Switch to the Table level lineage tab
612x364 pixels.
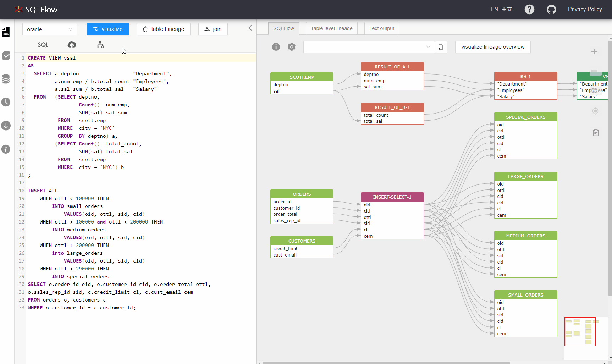point(331,28)
